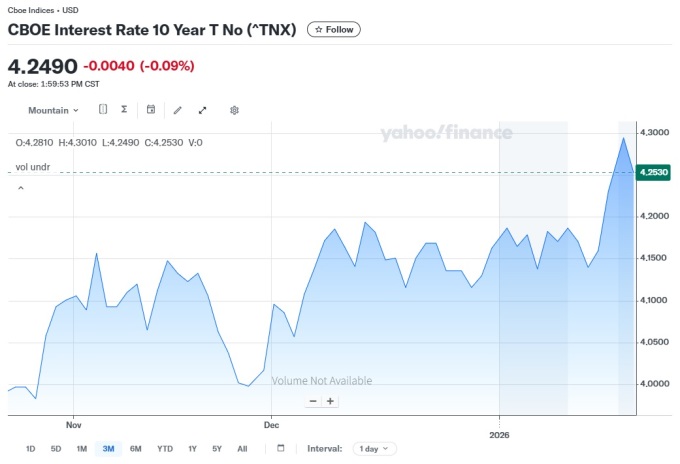Image resolution: width=680 pixels, height=464 pixels.
Task: Click the vol undr indicator label
Action: [33, 166]
